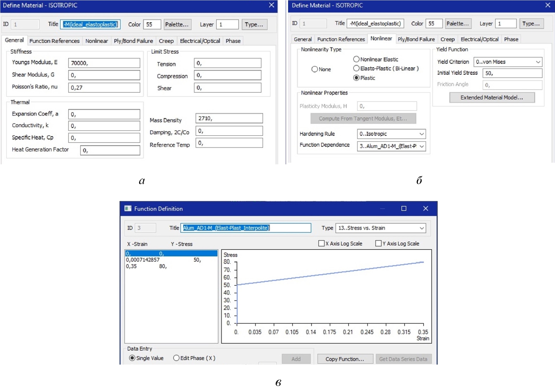
Task: Close the Function Definition dialog
Action: 425,209
